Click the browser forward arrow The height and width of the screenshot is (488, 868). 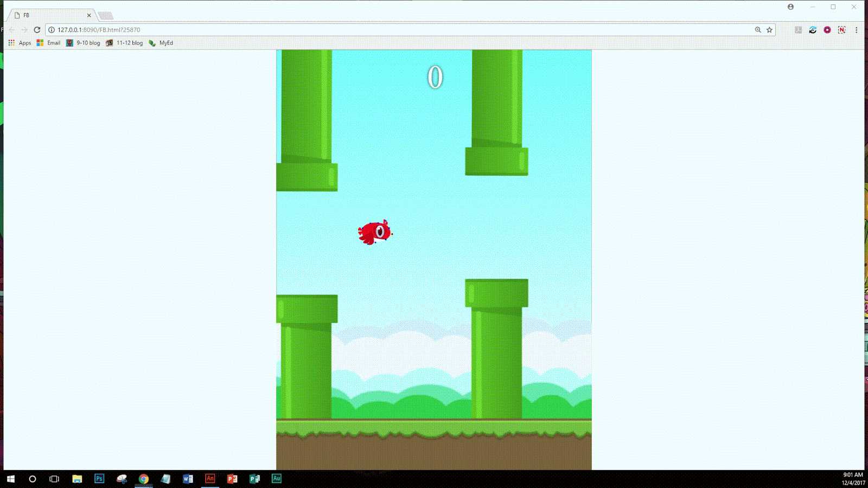click(x=24, y=30)
